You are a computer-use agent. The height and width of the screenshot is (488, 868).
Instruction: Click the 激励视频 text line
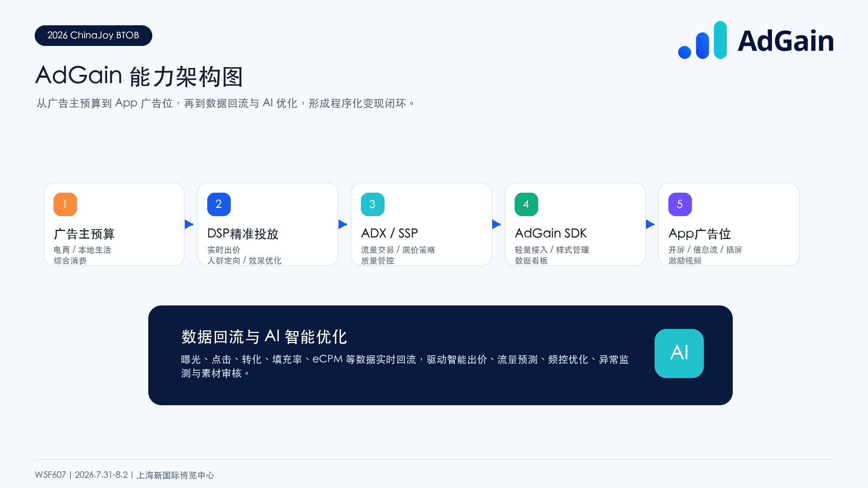coord(685,261)
